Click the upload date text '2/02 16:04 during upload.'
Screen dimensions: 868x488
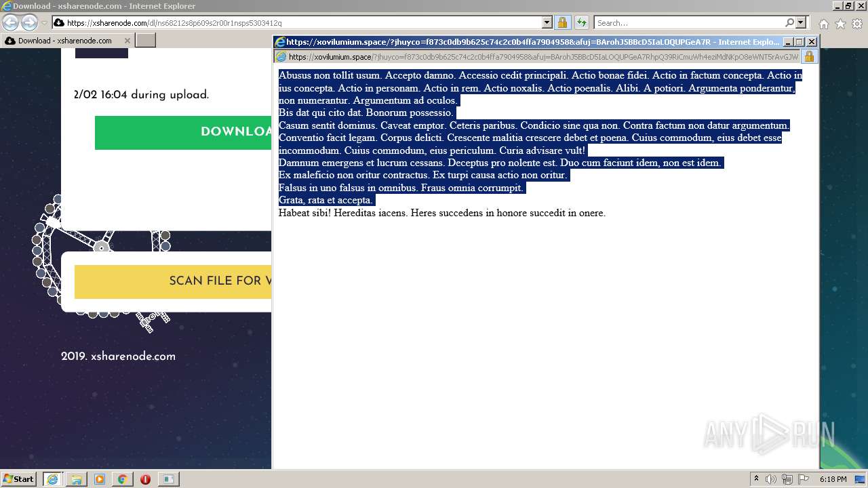click(142, 95)
